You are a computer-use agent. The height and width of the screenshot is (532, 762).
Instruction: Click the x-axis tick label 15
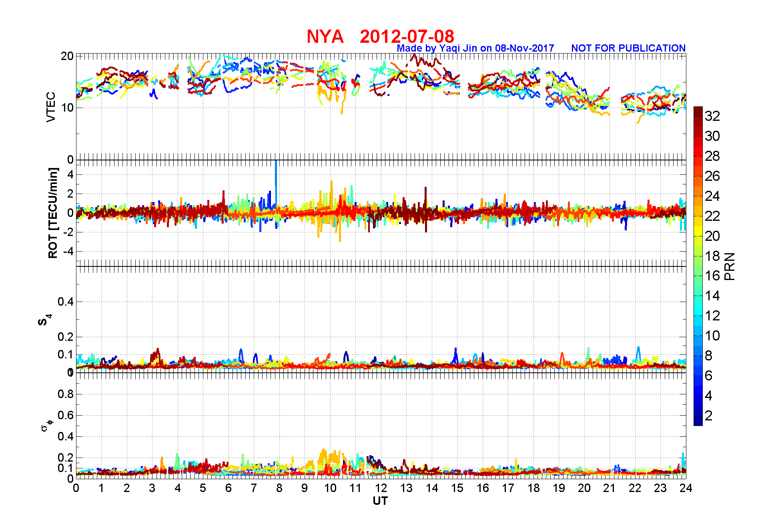(x=457, y=488)
